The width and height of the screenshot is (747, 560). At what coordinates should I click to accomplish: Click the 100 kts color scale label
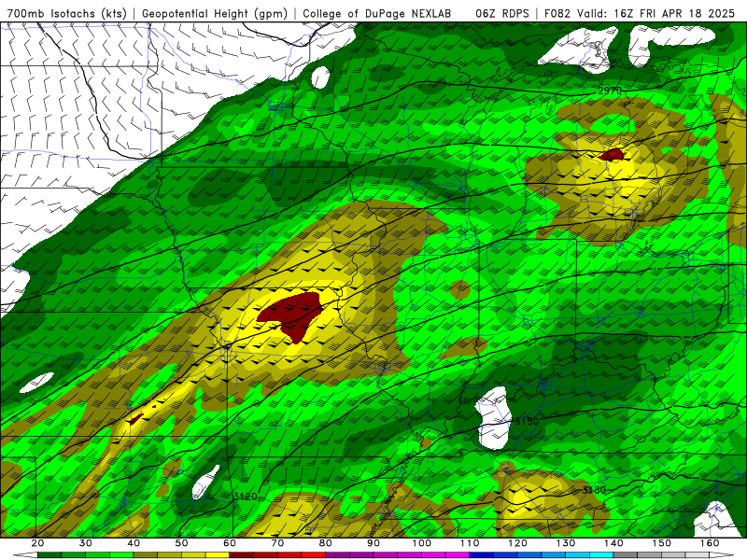click(x=422, y=543)
